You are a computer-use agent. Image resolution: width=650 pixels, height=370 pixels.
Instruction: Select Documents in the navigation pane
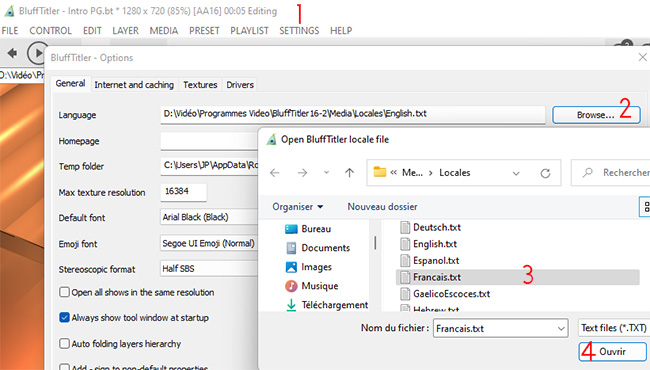click(x=318, y=248)
